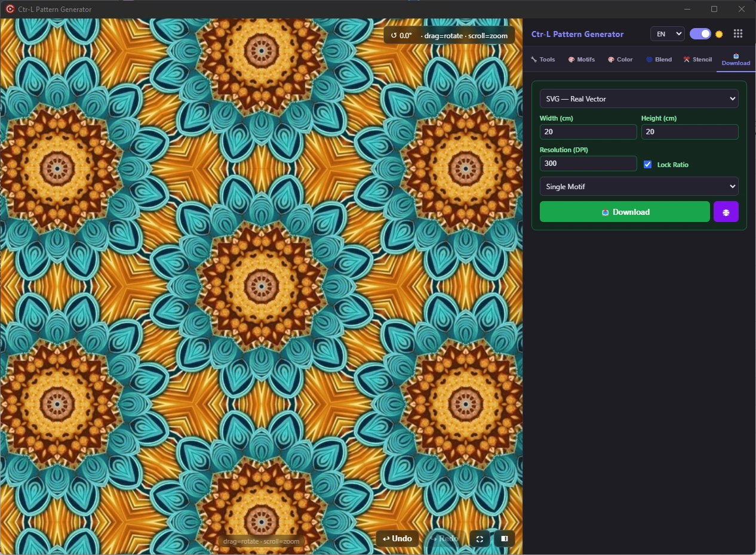Click the Width (cm) input field
This screenshot has height=555, width=756.
pyautogui.click(x=588, y=132)
